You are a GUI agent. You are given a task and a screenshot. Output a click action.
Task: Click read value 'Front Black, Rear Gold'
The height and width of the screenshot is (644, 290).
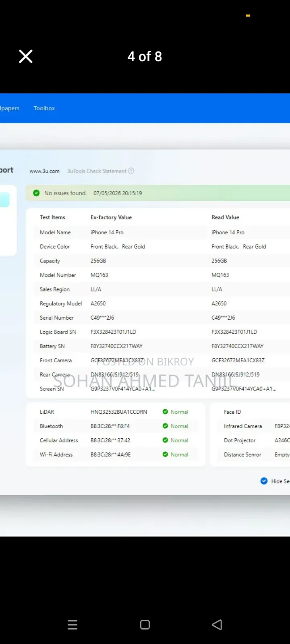(239, 246)
